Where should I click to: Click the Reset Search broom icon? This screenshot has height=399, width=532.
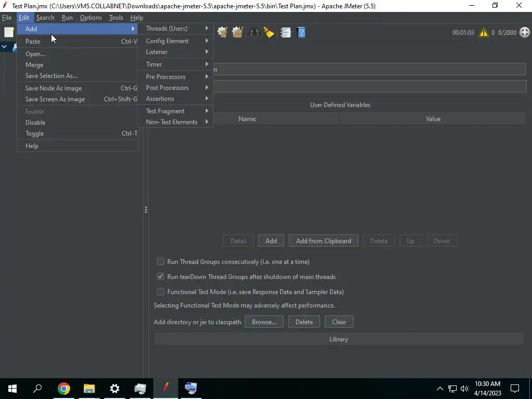pos(269,32)
